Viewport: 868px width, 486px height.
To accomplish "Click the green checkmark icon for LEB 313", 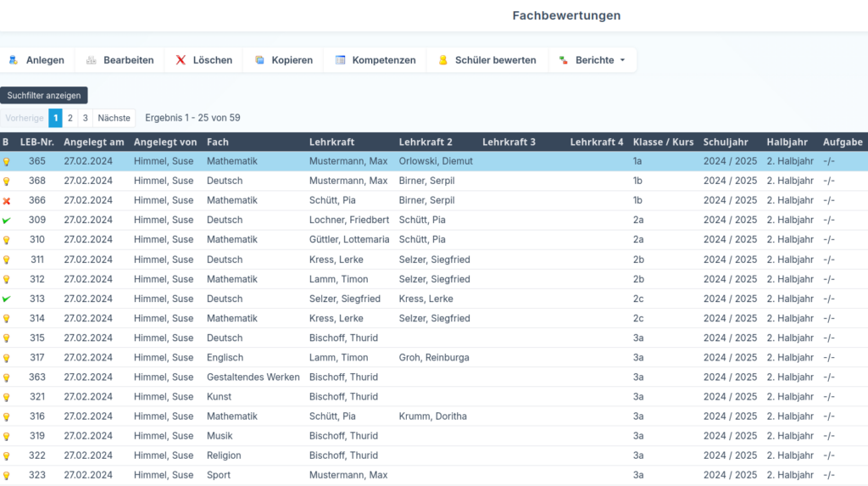I will click(x=7, y=299).
